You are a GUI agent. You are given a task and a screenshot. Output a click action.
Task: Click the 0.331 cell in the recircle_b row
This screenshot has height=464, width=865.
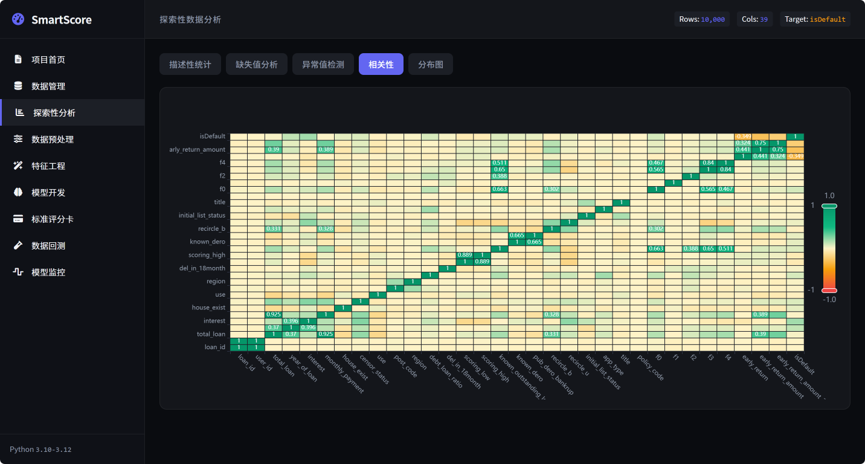click(273, 228)
